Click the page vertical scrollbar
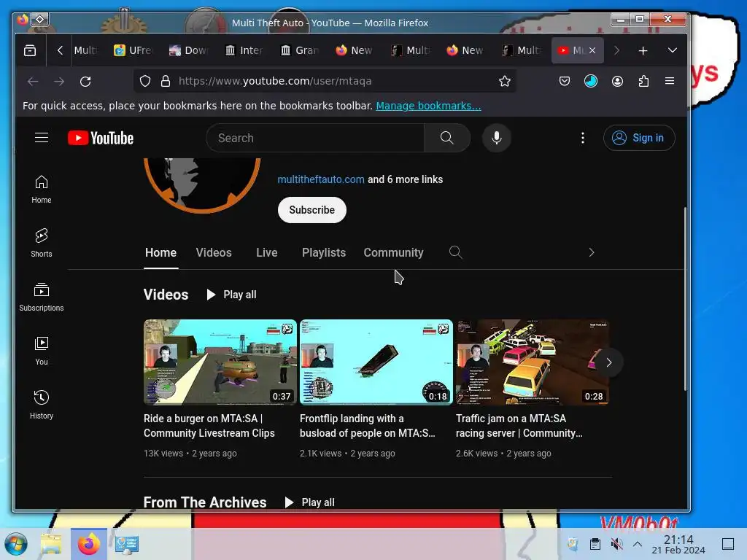The height and width of the screenshot is (560, 747). (686, 300)
